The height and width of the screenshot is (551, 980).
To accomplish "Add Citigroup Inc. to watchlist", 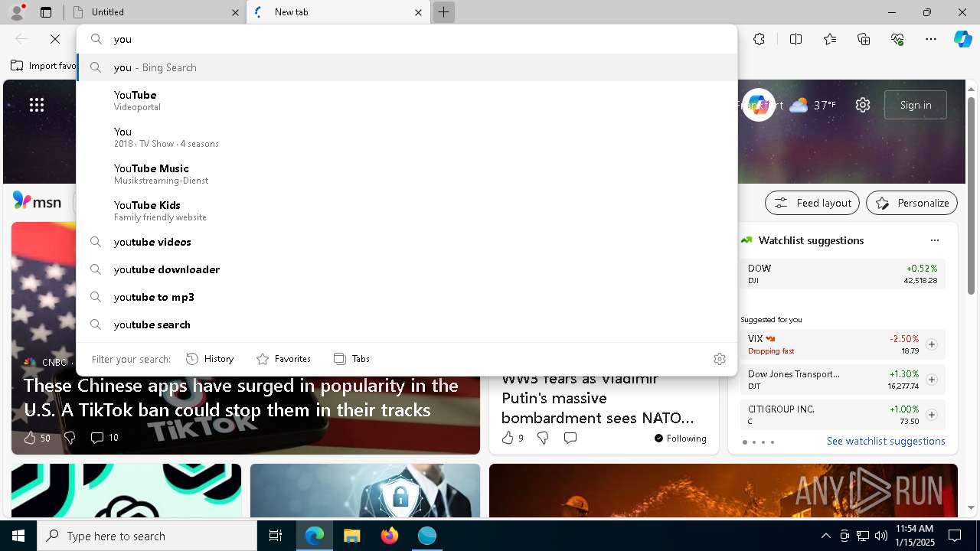I will 932,415.
